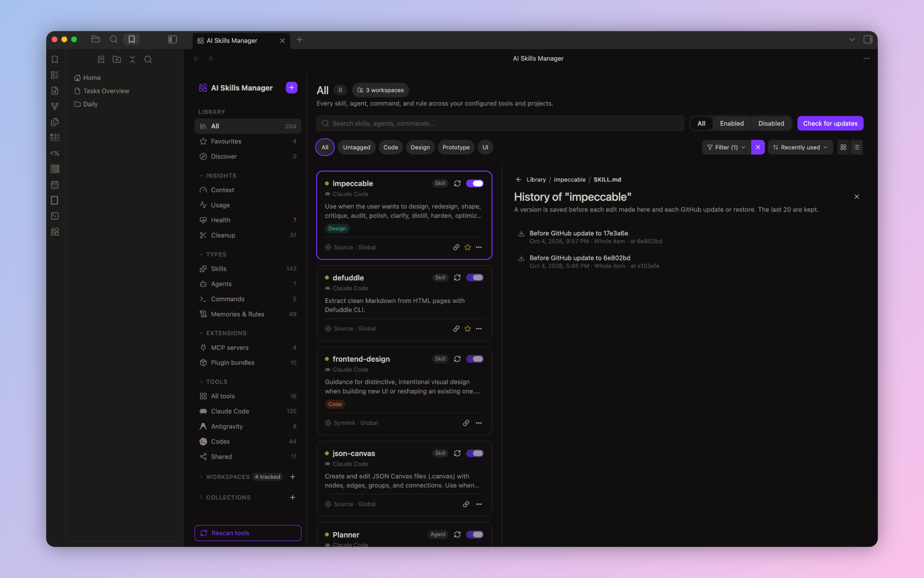Toggle the json-canvas skill switch

pyautogui.click(x=475, y=453)
